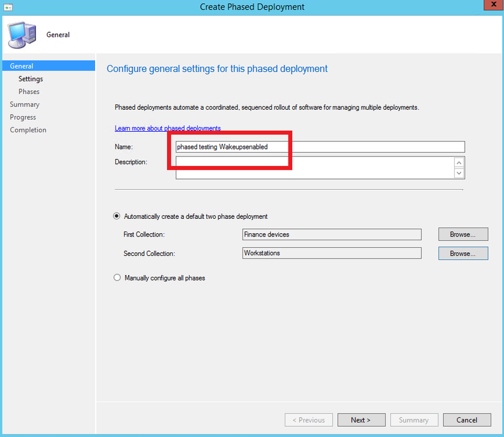Screen dimensions: 504x437
Task: Jump to Summary step in sidebar
Action: pos(25,105)
